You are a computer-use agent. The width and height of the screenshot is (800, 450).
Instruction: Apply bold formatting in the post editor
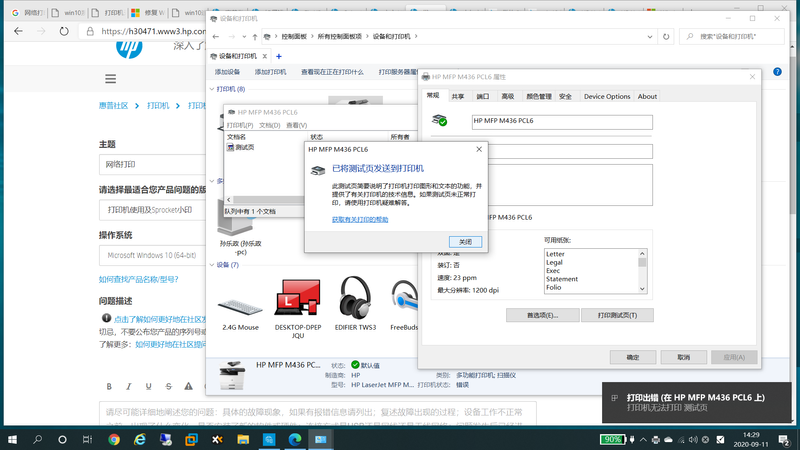tap(109, 387)
